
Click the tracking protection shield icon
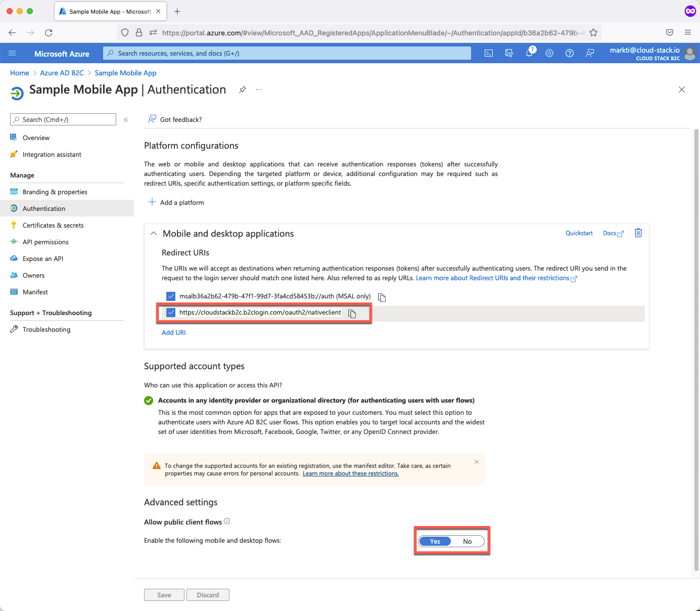pyautogui.click(x=125, y=33)
